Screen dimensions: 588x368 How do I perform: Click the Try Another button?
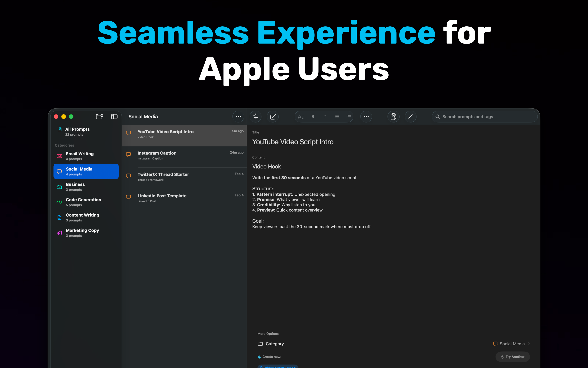tap(513, 357)
